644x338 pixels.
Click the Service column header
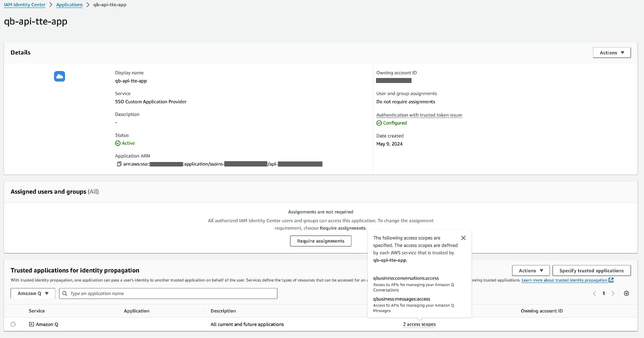click(x=37, y=311)
